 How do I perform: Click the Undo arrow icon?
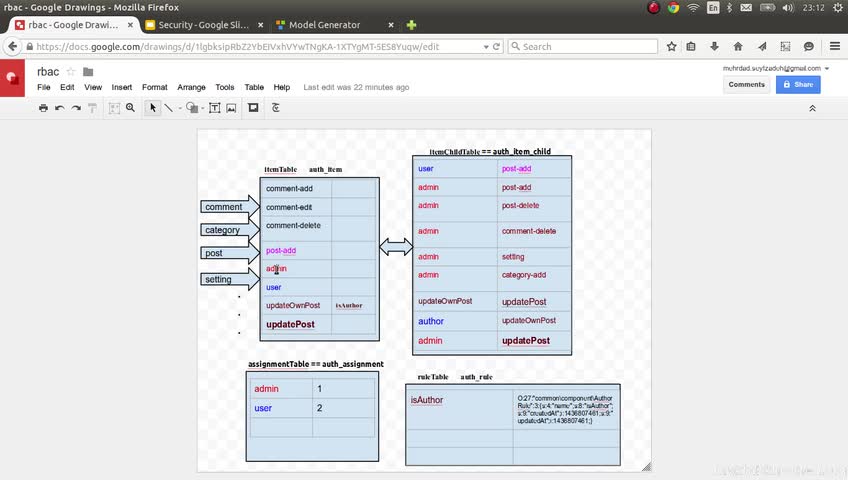(x=60, y=108)
